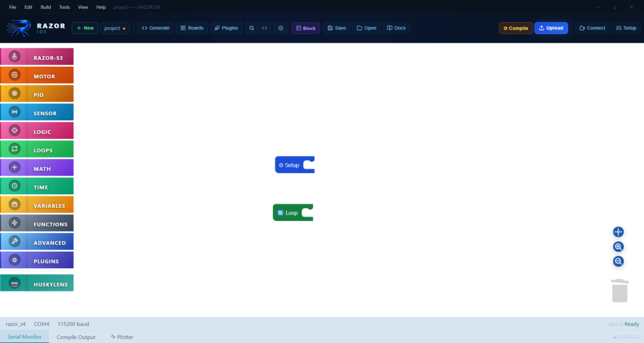Image resolution: width=644 pixels, height=343 pixels.
Task: Upload code to the board
Action: click(x=551, y=28)
